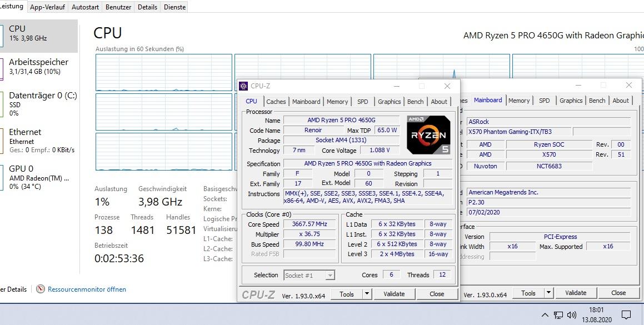The width and height of the screenshot is (644, 325).
Task: Open the notification center icon in taskbar
Action: tap(626, 315)
